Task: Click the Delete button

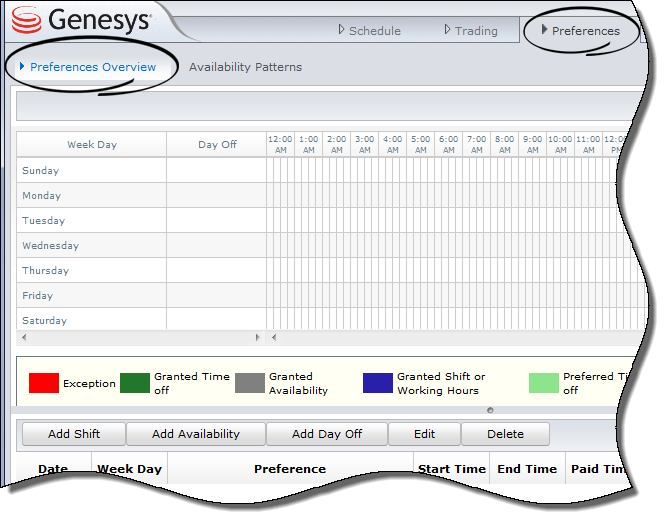Action: click(x=505, y=434)
